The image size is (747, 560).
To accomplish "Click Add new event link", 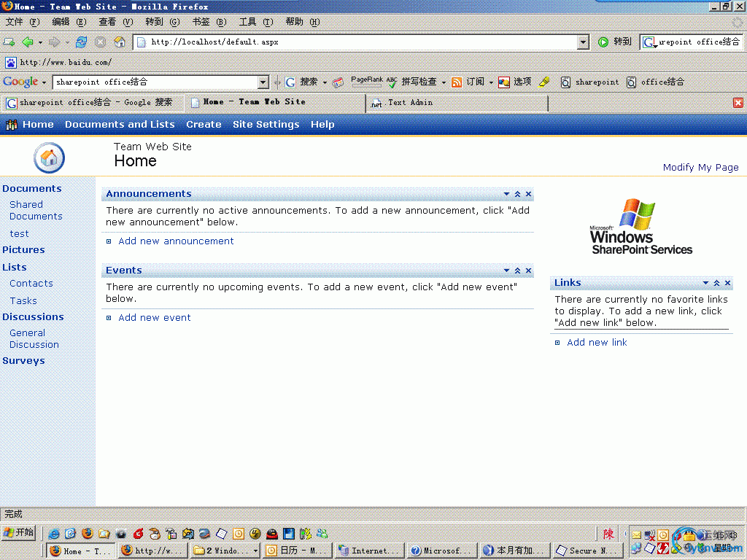I will click(155, 318).
